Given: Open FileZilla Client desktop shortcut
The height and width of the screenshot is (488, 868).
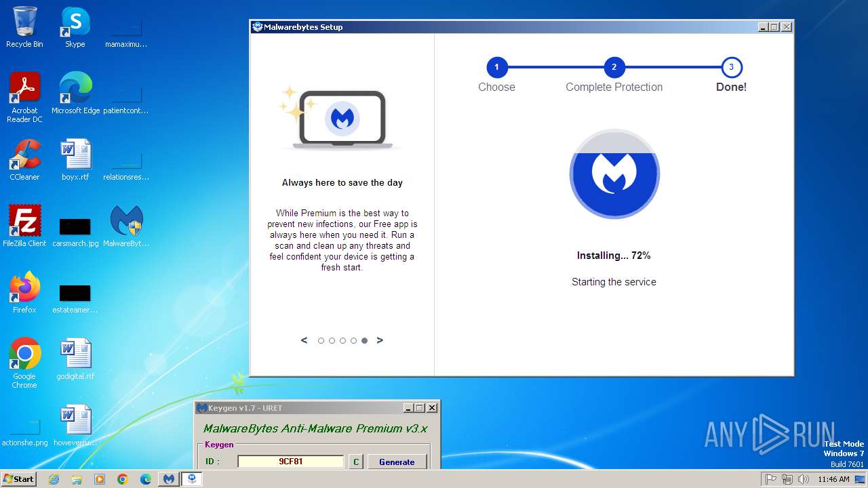Looking at the screenshot, I should pyautogui.click(x=24, y=226).
